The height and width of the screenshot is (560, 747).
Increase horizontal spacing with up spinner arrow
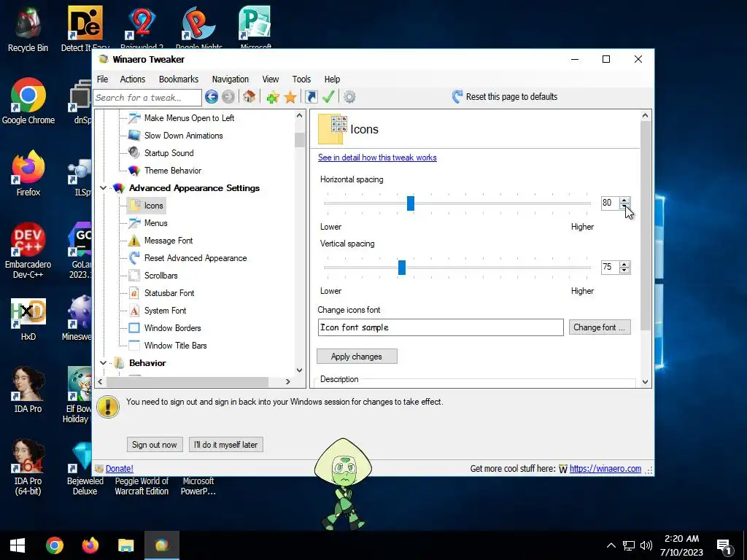point(624,200)
